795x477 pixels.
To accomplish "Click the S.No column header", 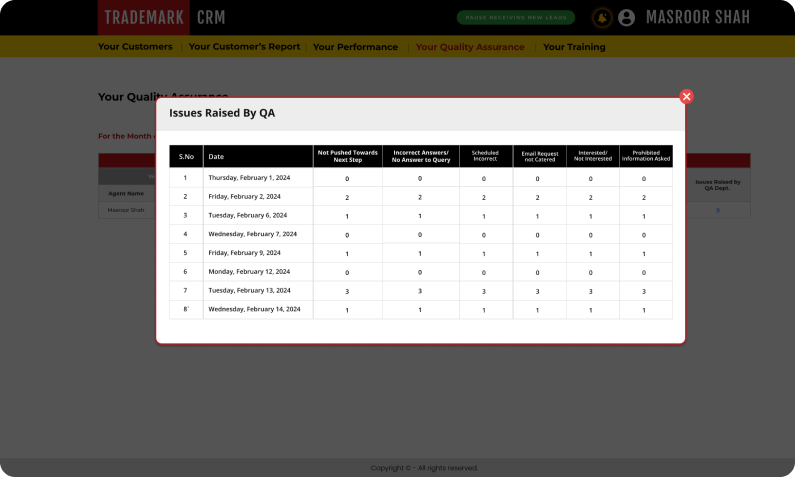I will 186,156.
